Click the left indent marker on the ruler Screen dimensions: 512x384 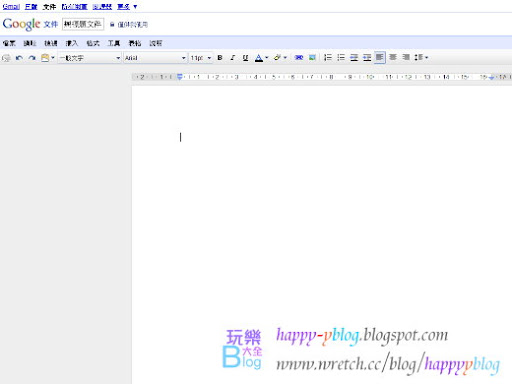pyautogui.click(x=180, y=77)
